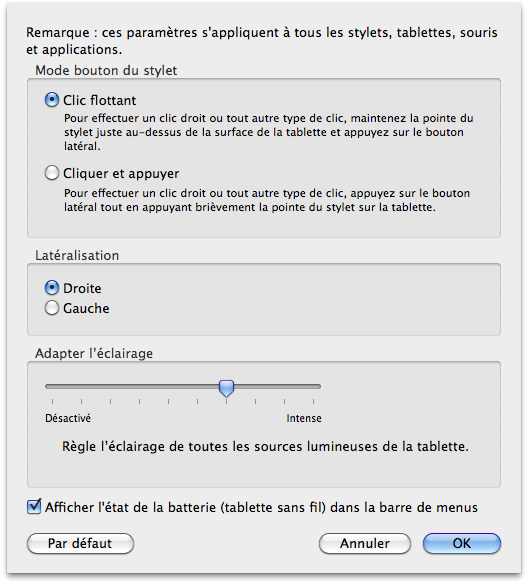The width and height of the screenshot is (528, 584).
Task: Click the 'Gauche' text label
Action: pos(86,308)
